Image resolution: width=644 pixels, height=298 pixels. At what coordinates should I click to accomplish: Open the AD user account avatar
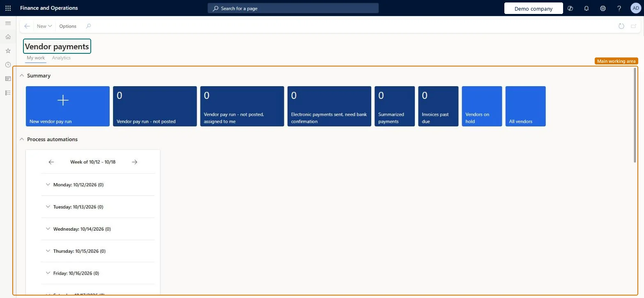pos(635,8)
